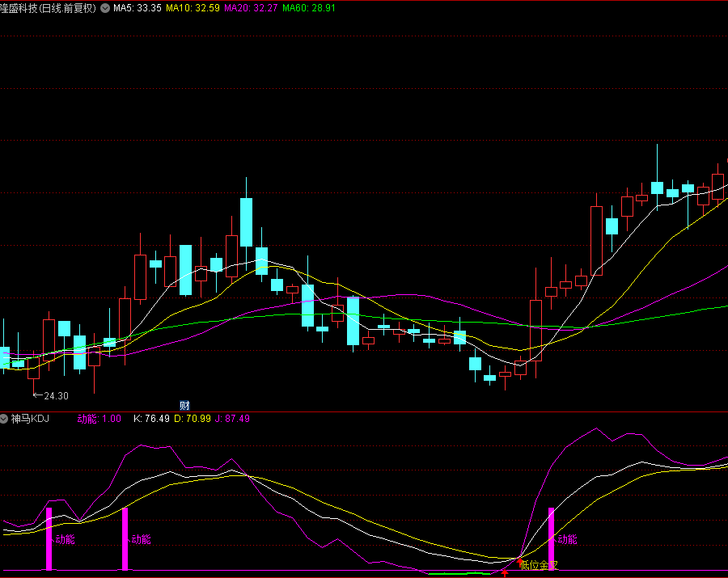Click the 24.30 lowest price marker

click(x=50, y=395)
